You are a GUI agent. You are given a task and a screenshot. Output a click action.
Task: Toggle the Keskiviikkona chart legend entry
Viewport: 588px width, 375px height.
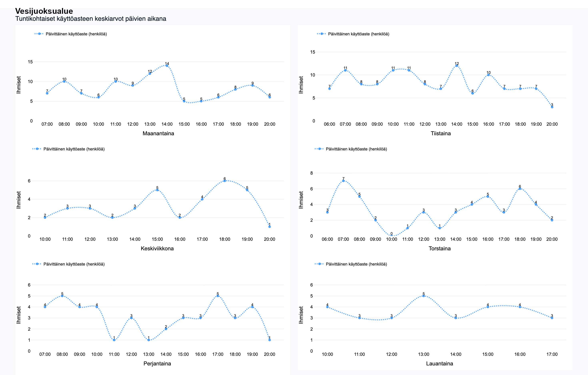(x=74, y=149)
